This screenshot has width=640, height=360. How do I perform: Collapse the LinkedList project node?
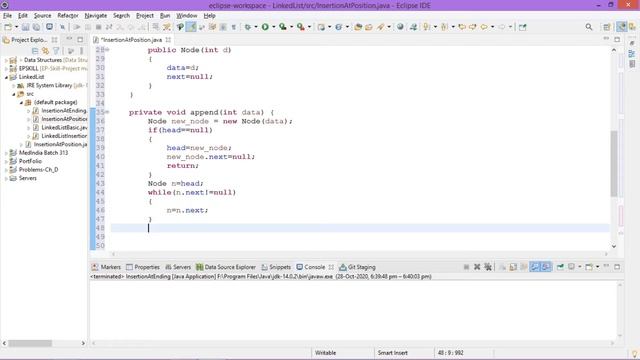[6, 77]
